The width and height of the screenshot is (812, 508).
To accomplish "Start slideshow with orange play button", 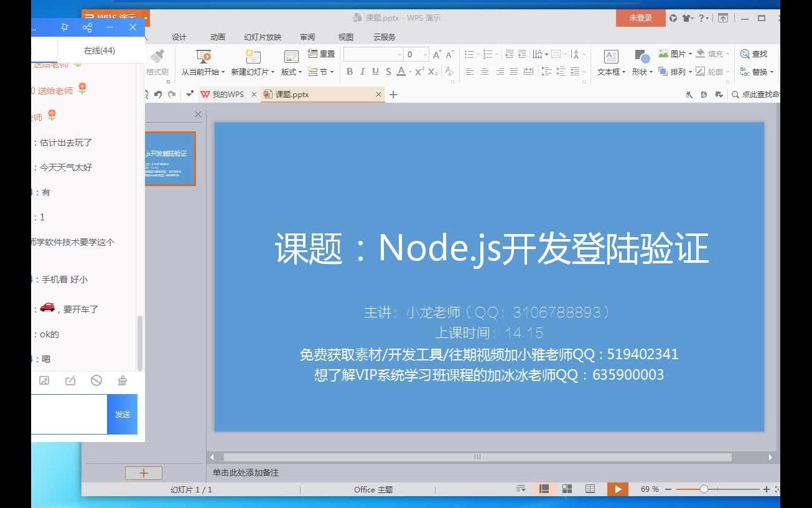I will [618, 489].
